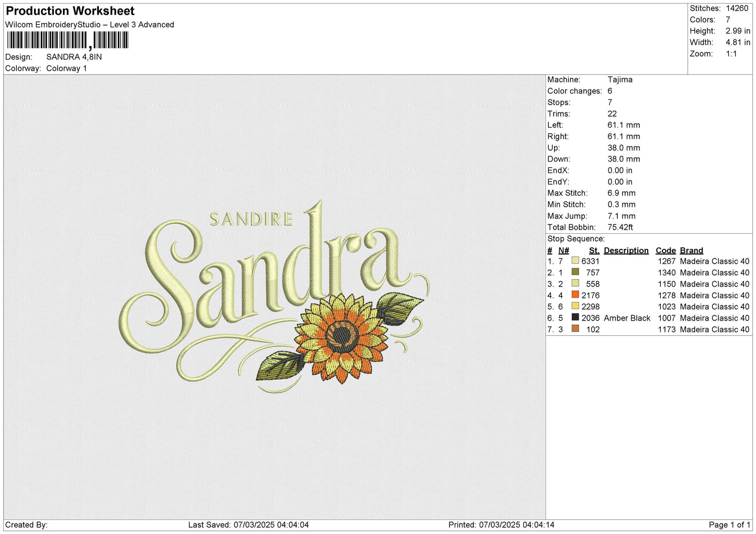Click the Last Saved timestamp 07/03/2025 04:04:04

[271, 525]
